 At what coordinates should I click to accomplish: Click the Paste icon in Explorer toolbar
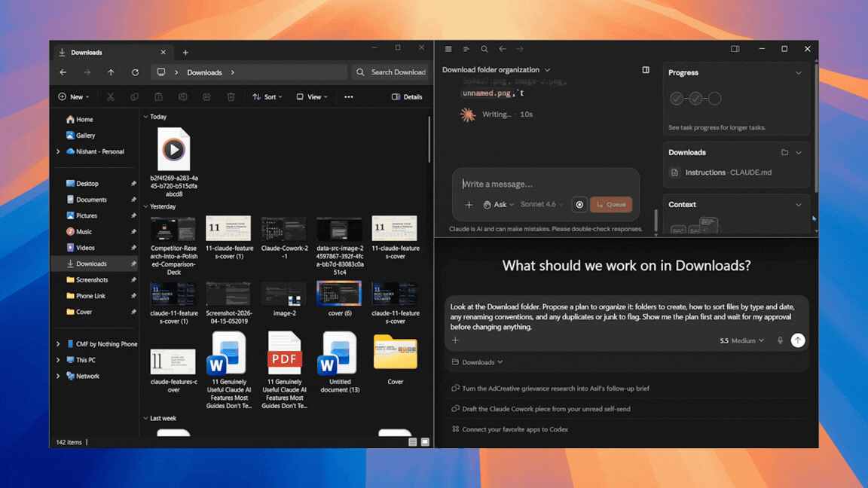point(158,97)
